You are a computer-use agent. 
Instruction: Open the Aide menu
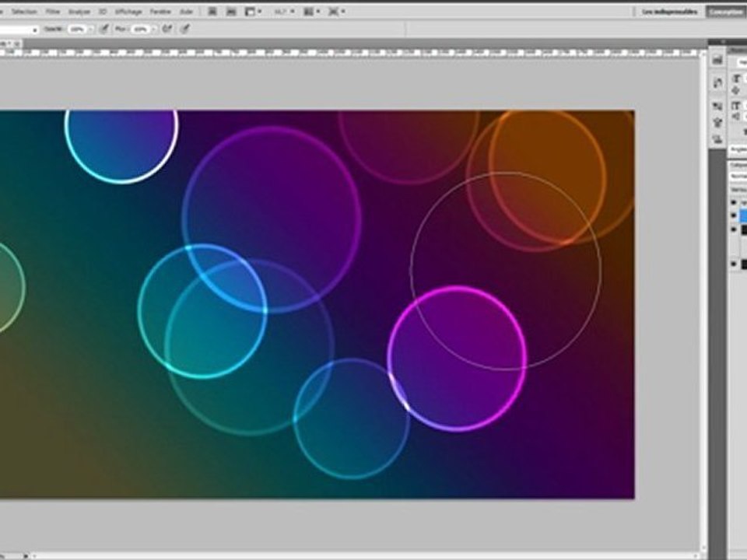186,12
